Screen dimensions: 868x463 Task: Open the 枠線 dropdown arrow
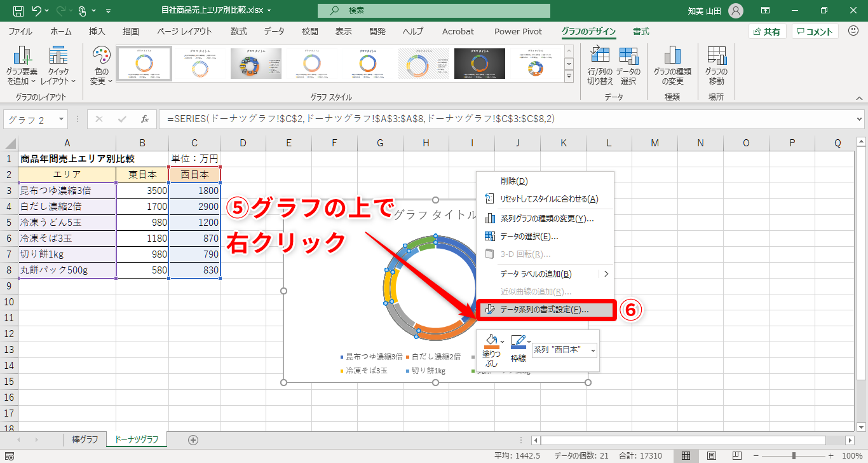[529, 342]
